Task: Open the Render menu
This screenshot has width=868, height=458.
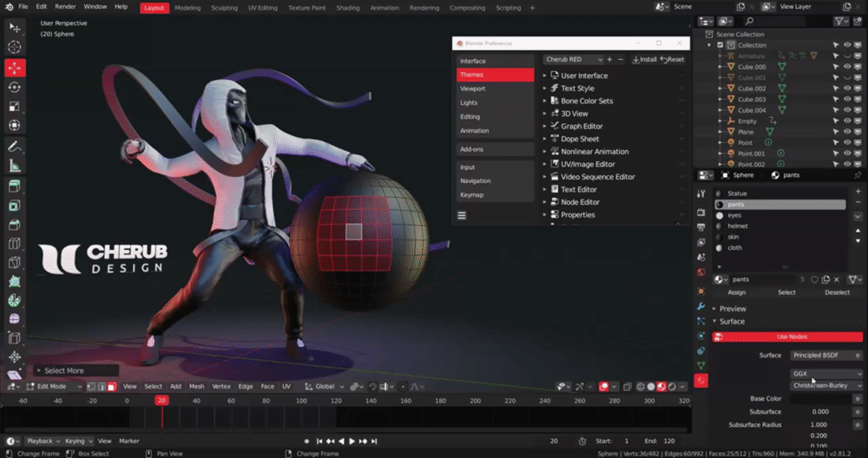Action: pyautogui.click(x=65, y=7)
